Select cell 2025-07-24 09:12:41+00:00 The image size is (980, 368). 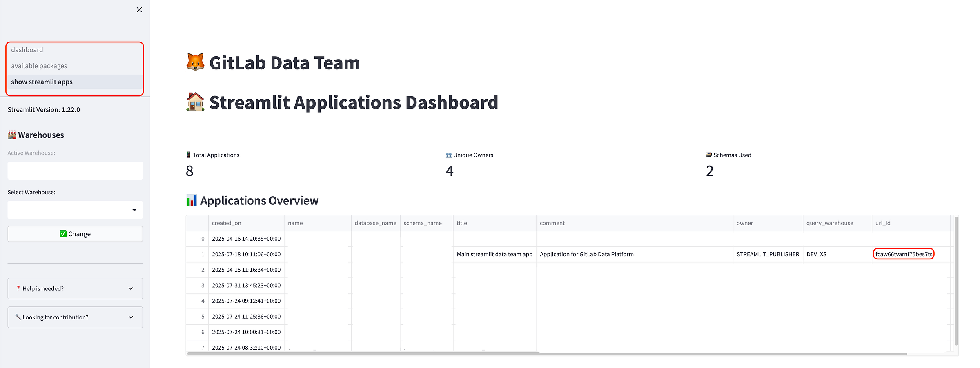coord(246,301)
